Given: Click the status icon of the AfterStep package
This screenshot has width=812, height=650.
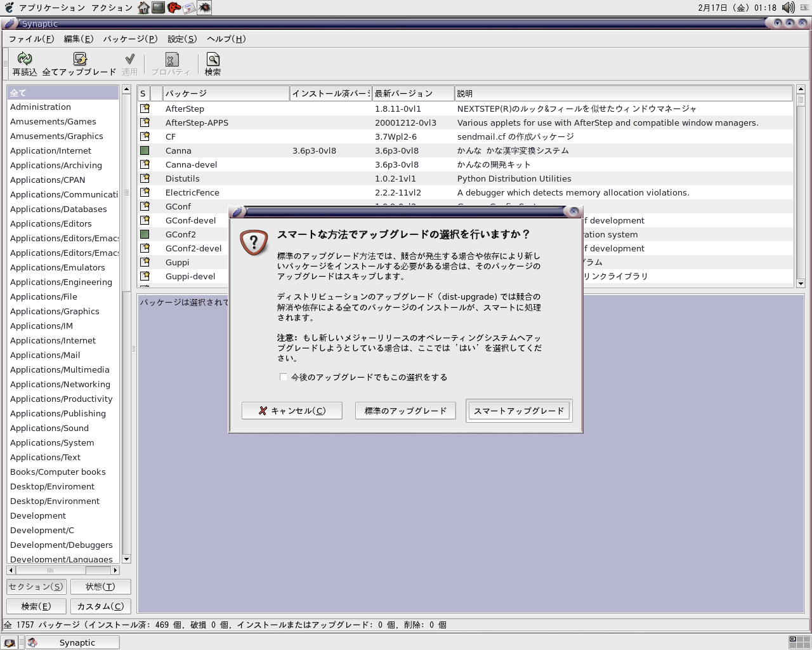Looking at the screenshot, I should [x=145, y=109].
